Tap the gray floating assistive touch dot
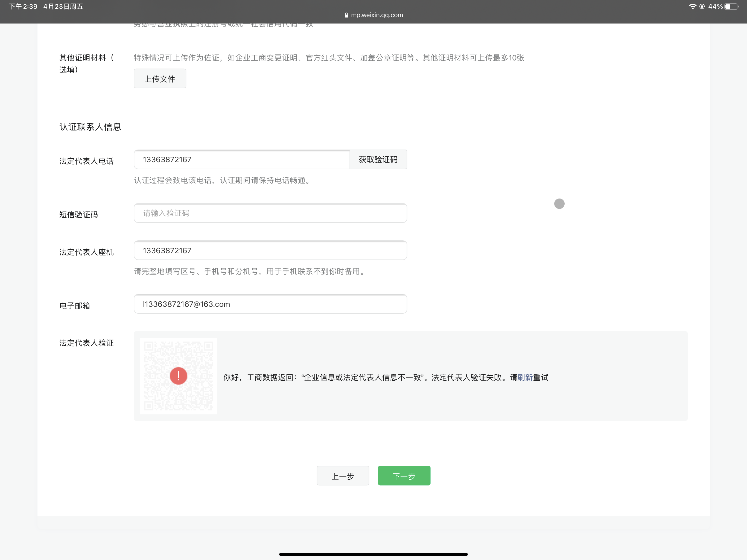This screenshot has height=560, width=747. coord(559,204)
